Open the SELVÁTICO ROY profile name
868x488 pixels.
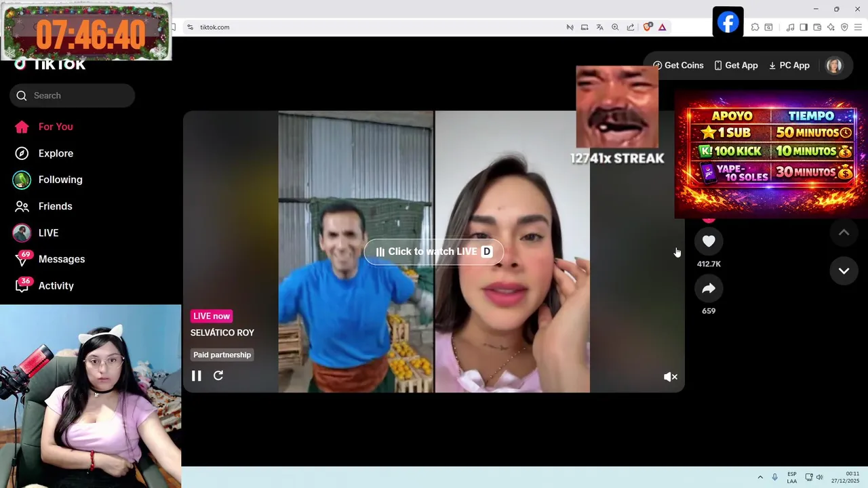(x=222, y=333)
